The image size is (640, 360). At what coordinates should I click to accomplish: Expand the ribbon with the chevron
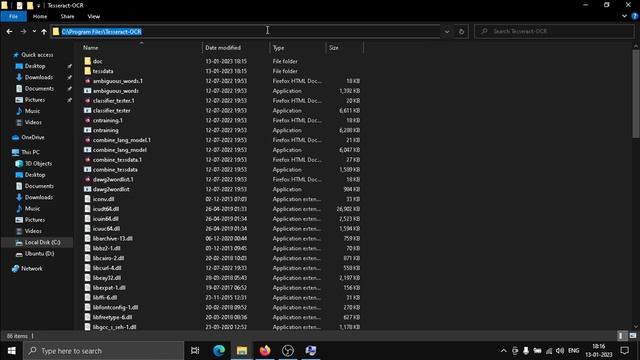pos(624,16)
